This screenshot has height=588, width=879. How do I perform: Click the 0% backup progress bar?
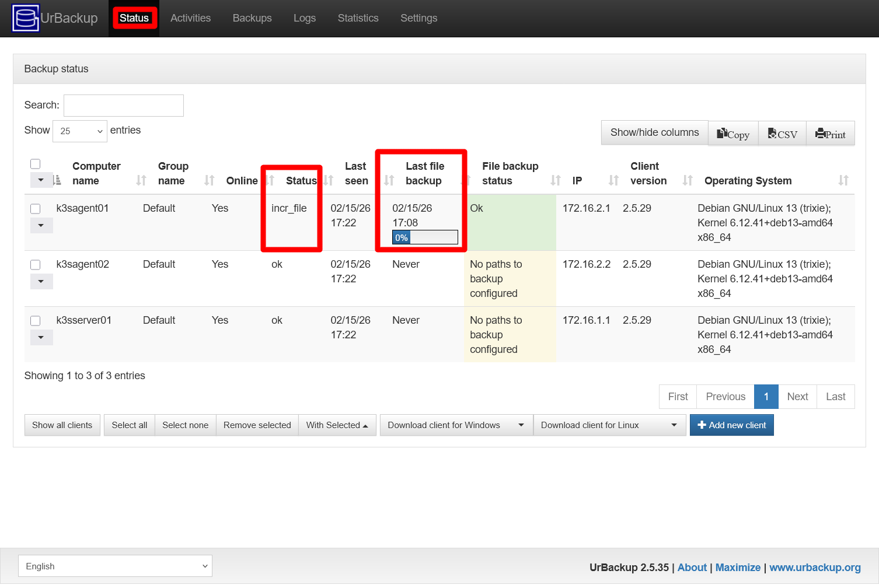tap(425, 237)
